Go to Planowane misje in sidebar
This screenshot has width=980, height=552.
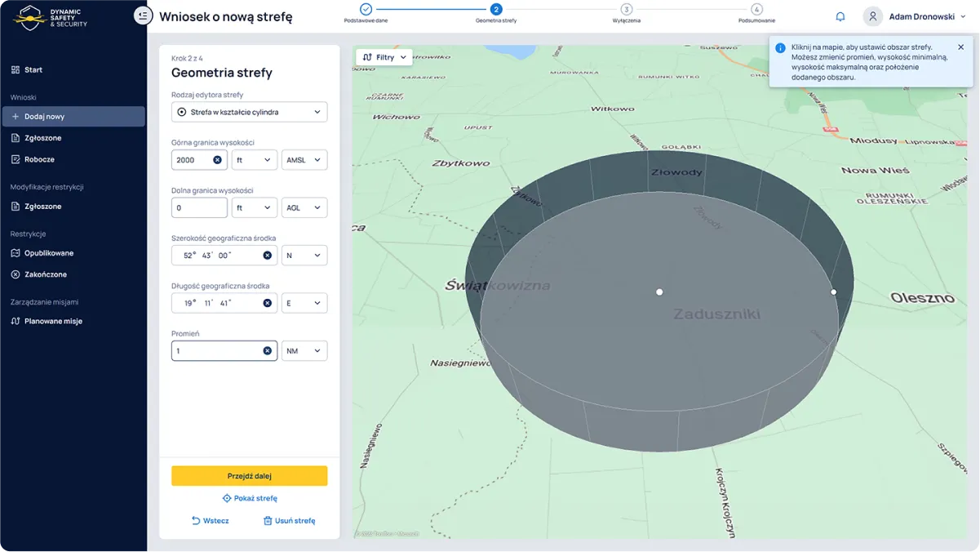pos(53,321)
